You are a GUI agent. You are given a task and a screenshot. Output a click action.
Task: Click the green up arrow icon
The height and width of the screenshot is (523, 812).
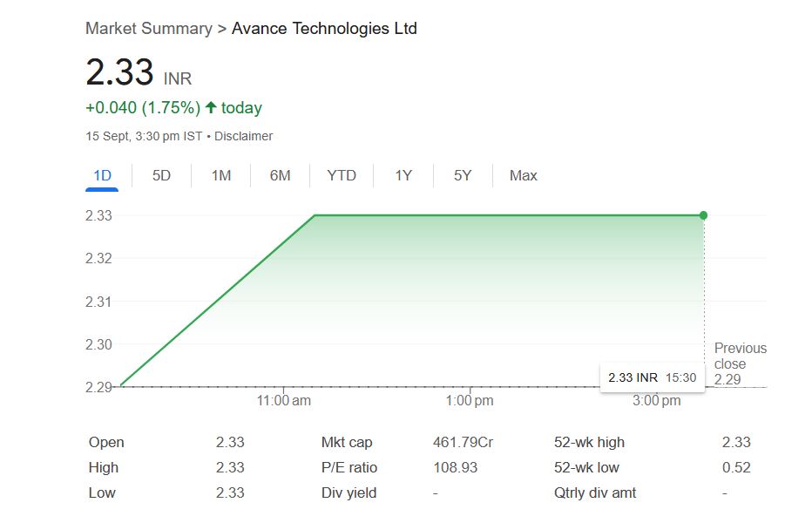pos(210,108)
